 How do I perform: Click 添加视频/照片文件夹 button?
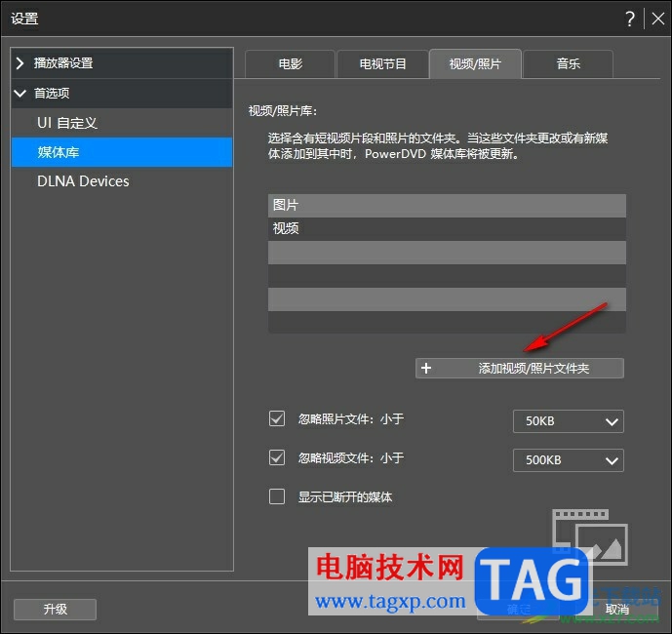click(520, 369)
